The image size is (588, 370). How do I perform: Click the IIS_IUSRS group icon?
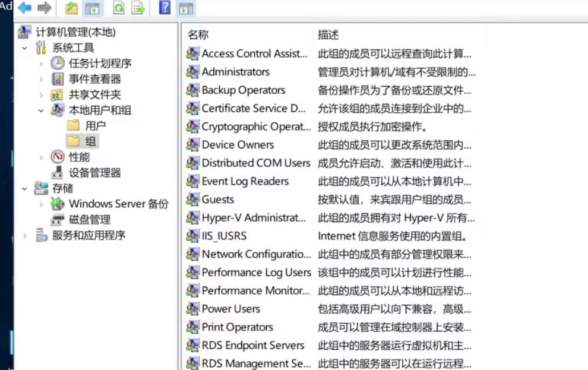coord(193,236)
